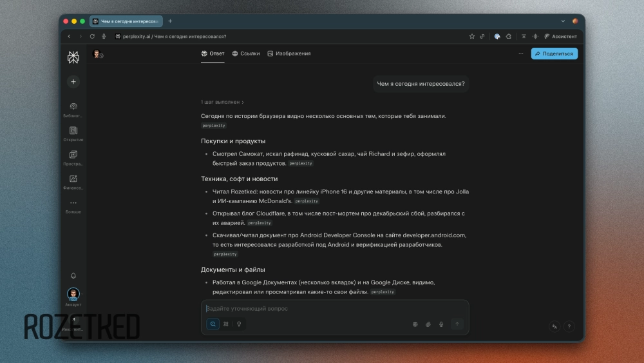Click the notifications bell icon

[73, 276]
